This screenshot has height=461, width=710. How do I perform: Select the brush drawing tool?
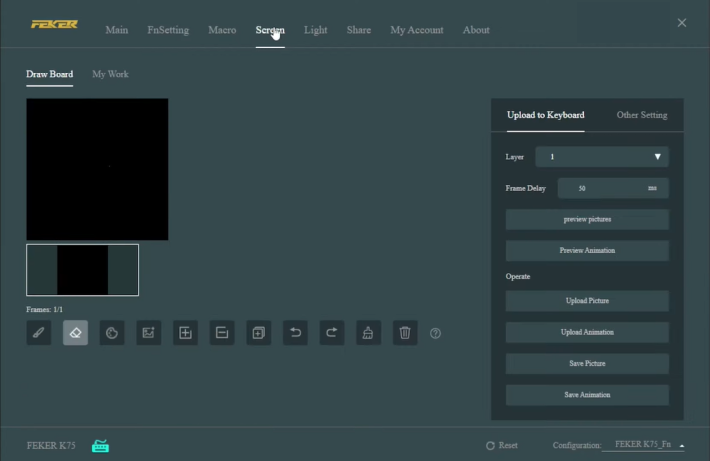(38, 333)
